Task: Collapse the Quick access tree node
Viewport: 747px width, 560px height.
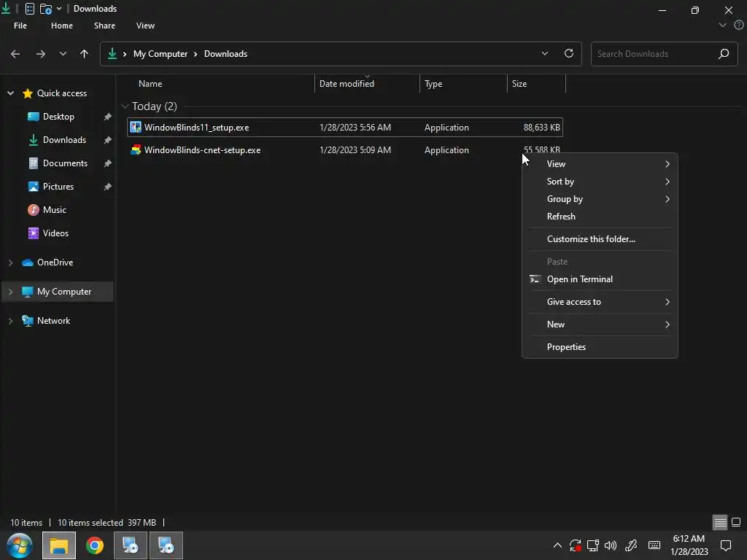Action: [x=10, y=93]
